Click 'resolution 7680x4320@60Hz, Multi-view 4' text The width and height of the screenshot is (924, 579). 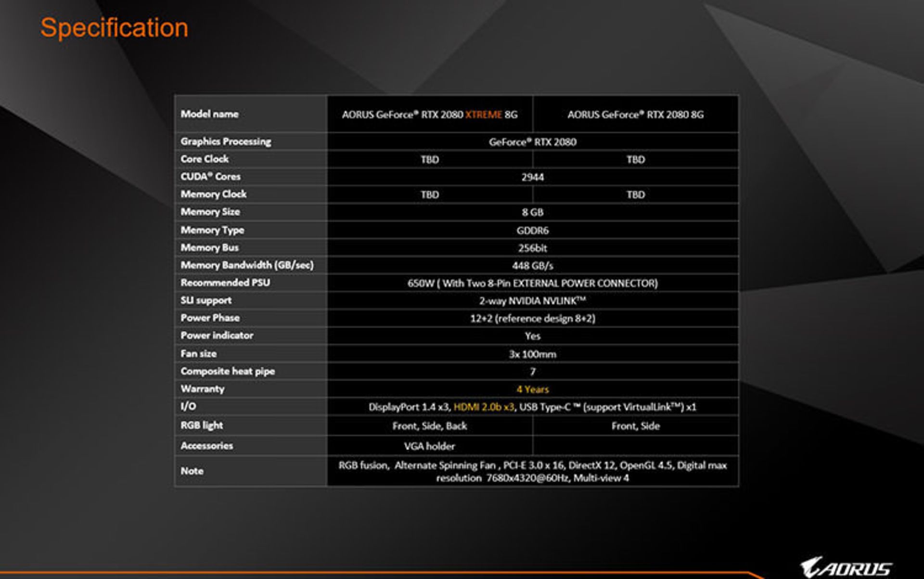tap(532, 478)
